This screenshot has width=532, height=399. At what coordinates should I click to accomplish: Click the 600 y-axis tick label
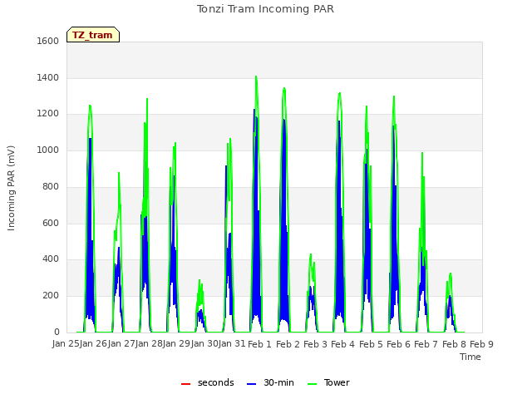(x=51, y=224)
